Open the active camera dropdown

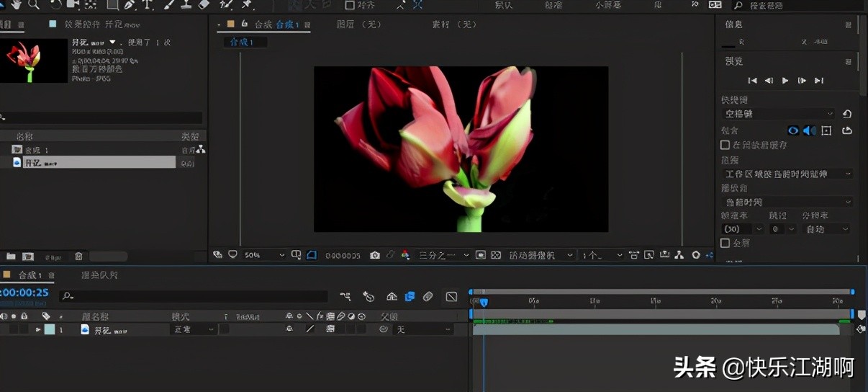(x=541, y=255)
